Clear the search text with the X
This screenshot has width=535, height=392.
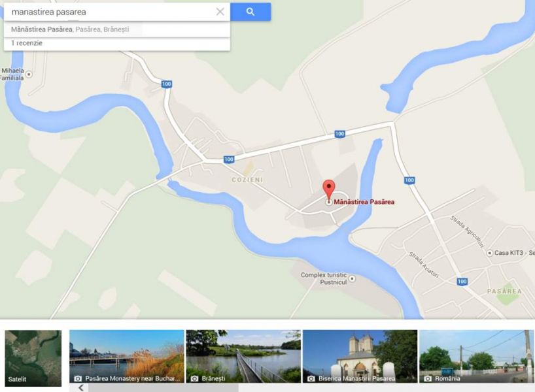pos(220,12)
